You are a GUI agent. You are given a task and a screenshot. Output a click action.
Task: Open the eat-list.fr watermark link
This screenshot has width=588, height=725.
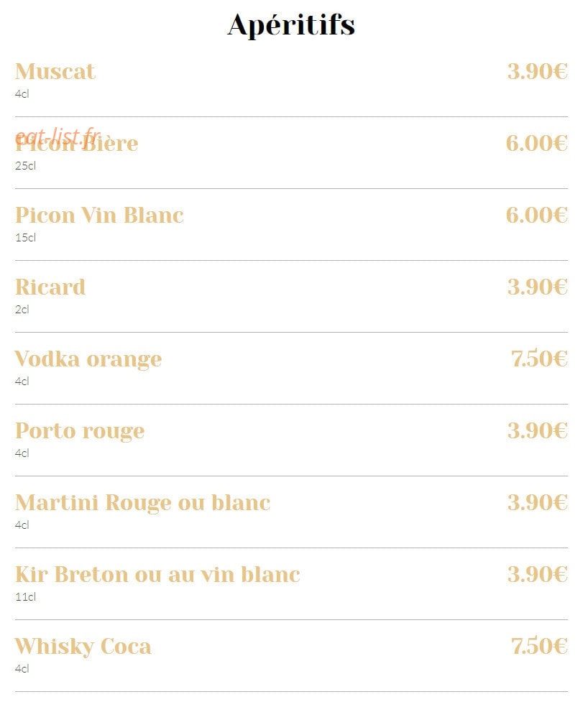(58, 137)
